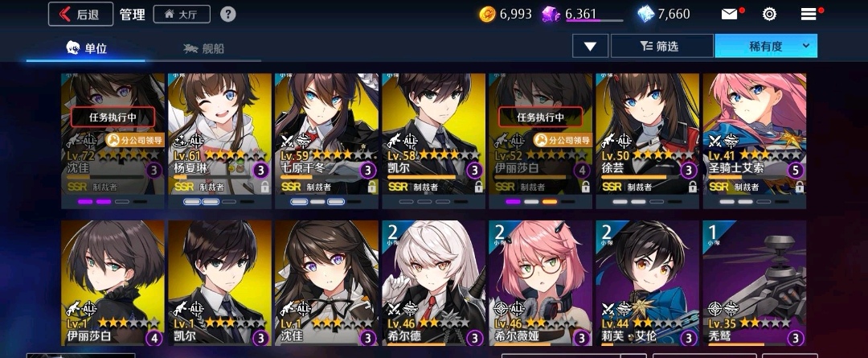Toggle lock icon on 徐芸 card
The image size is (868, 358).
pos(692,187)
